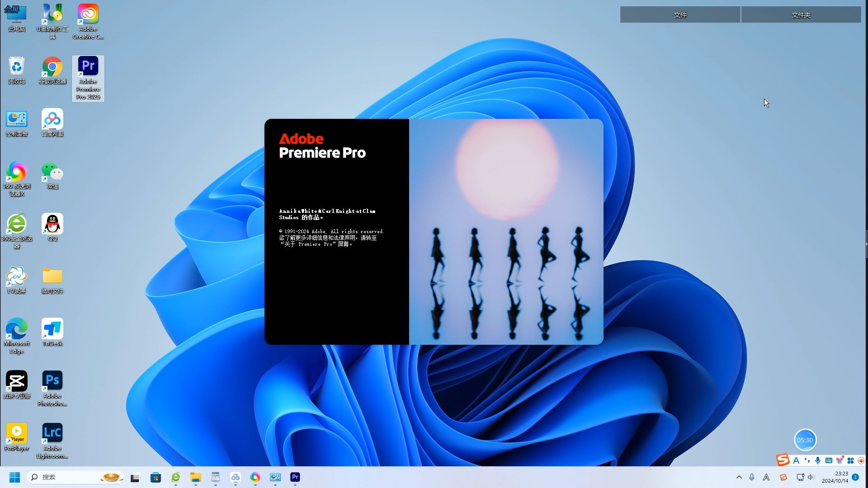868x488 pixels.
Task: Click the 05:30 floating timer bubble
Action: (x=805, y=440)
